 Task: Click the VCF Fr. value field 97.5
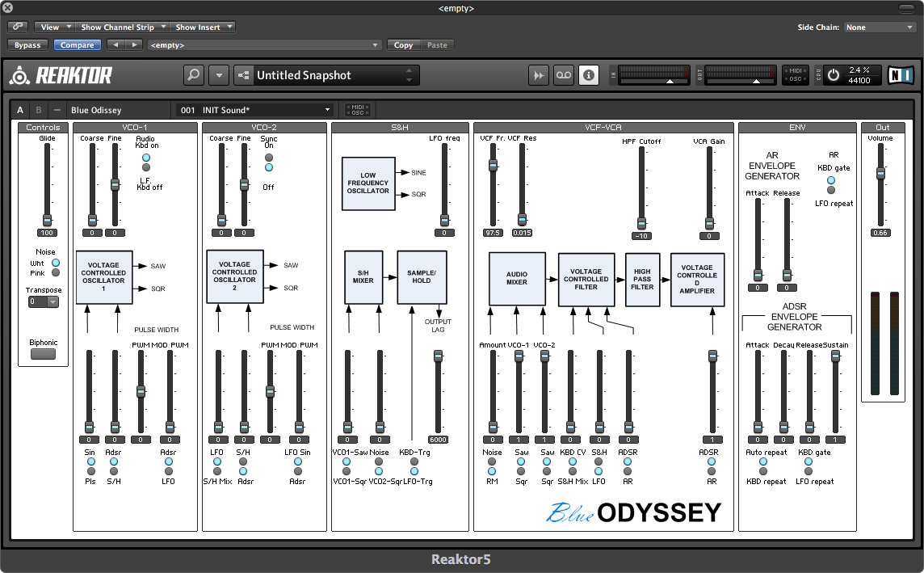pos(493,233)
